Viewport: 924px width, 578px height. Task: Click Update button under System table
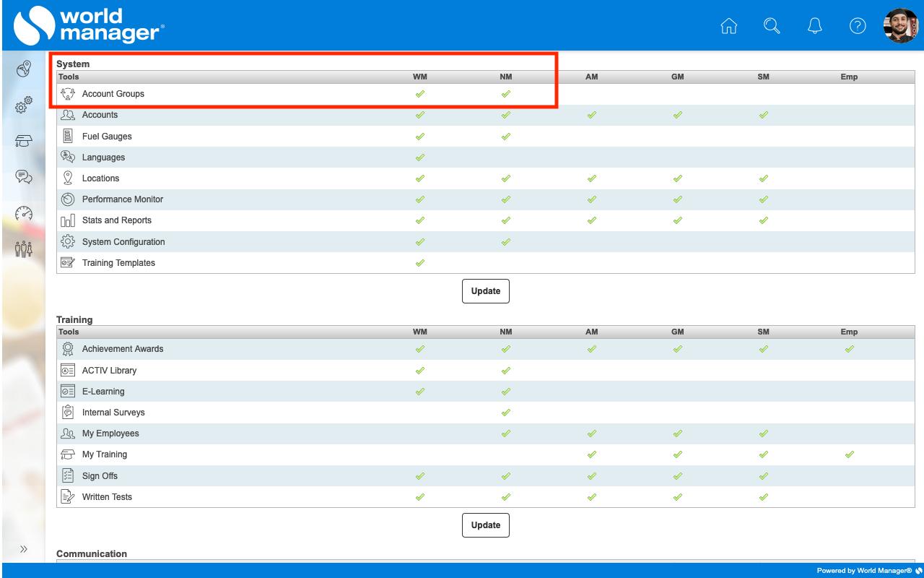click(x=486, y=291)
